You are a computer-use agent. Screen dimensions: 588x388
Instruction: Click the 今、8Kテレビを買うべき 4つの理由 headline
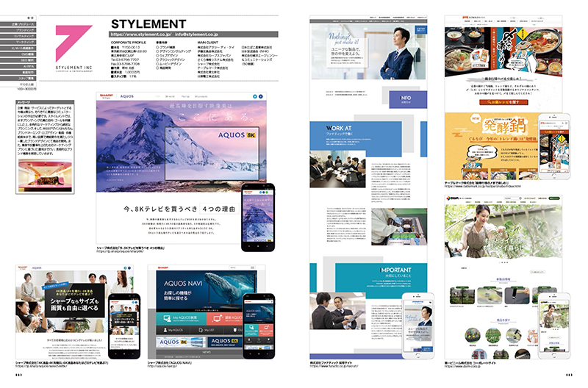(180, 209)
